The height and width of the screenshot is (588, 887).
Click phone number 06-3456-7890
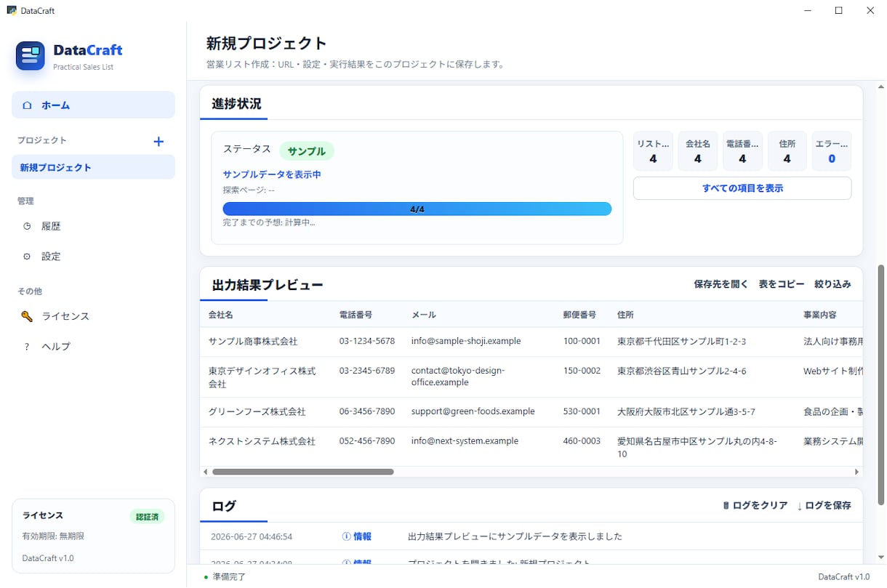click(x=367, y=411)
